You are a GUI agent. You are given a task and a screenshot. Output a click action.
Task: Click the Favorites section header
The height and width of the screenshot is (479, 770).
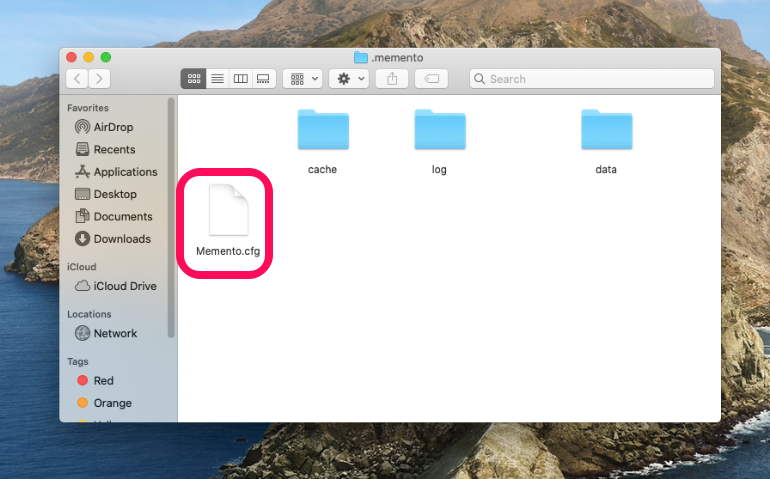(88, 108)
